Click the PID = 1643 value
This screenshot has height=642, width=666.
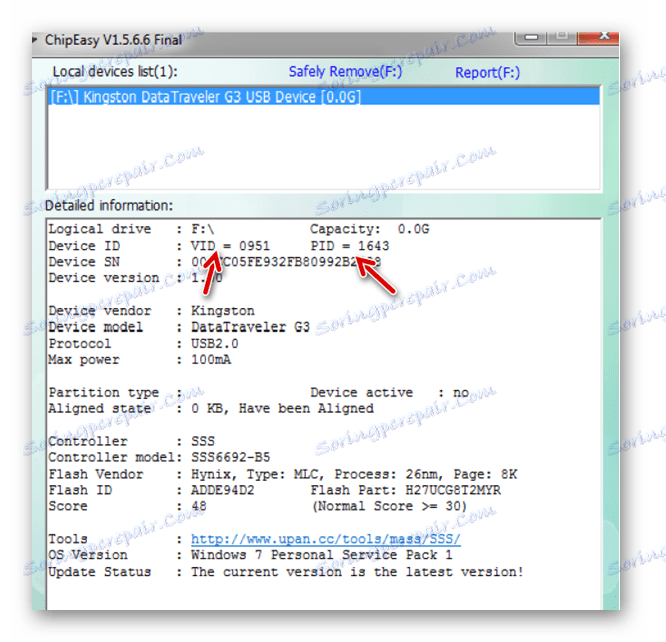click(x=350, y=246)
